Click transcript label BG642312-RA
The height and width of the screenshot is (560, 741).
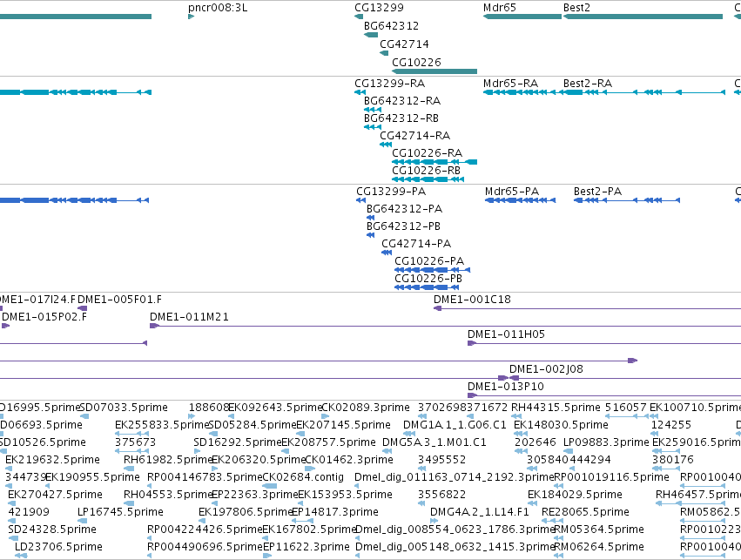[x=402, y=101]
